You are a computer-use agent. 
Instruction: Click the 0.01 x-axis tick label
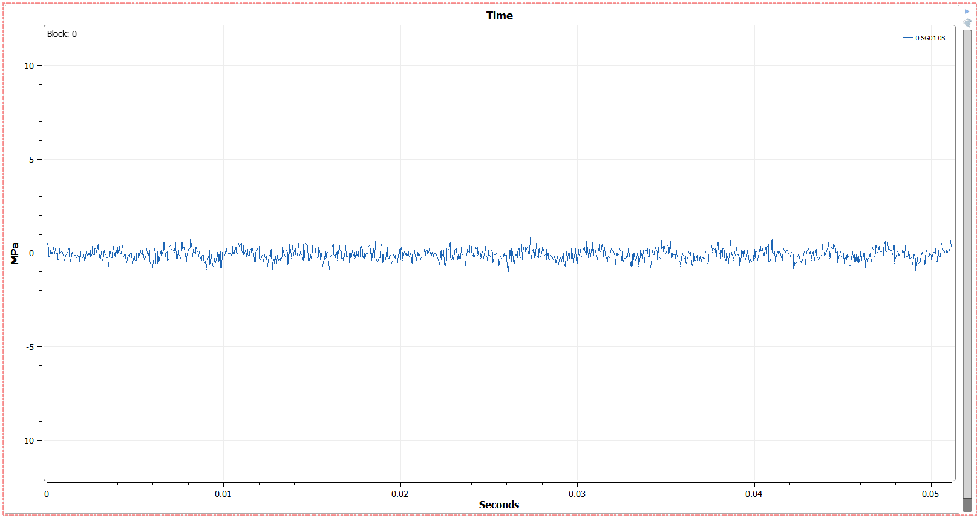tap(223, 494)
